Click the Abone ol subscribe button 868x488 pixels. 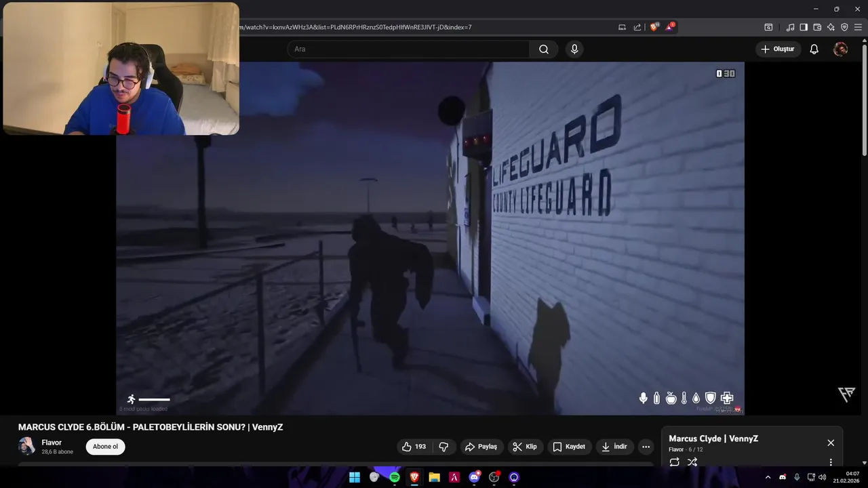pos(105,447)
